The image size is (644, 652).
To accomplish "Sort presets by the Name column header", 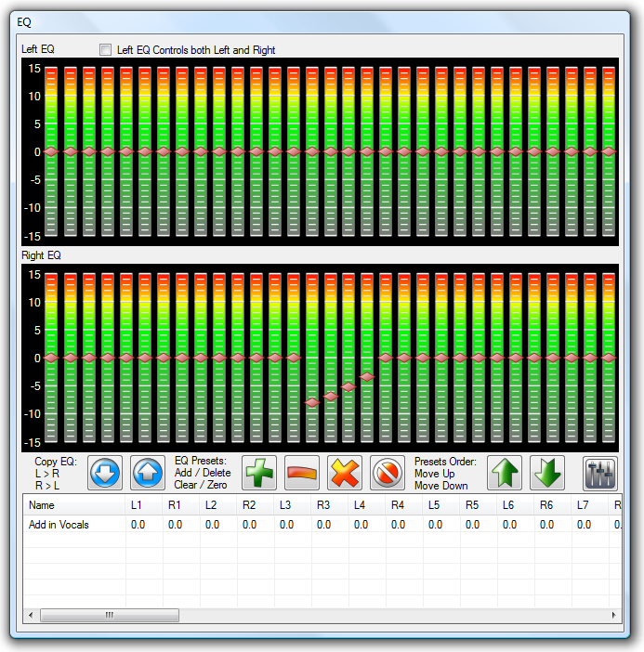I will tap(74, 505).
